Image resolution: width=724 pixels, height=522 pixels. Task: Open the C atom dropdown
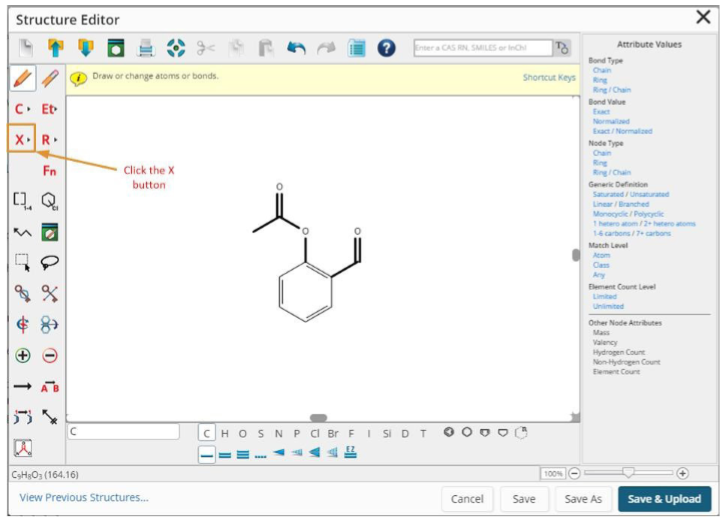coord(22,109)
